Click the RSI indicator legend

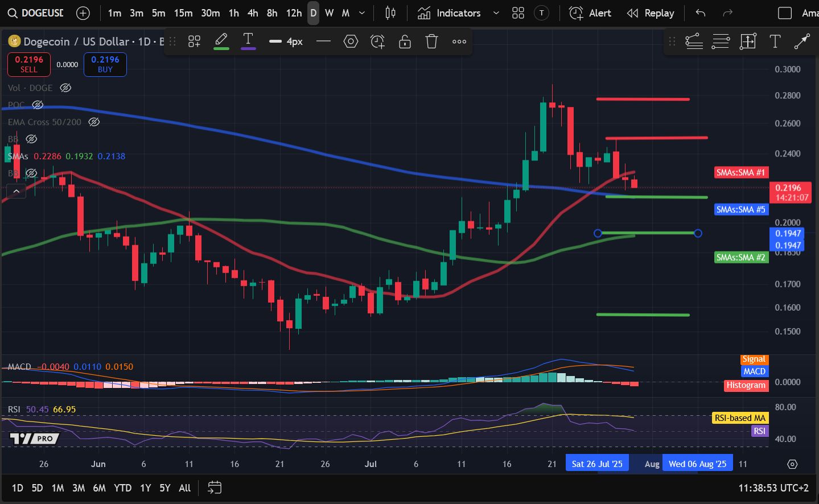pyautogui.click(x=14, y=409)
